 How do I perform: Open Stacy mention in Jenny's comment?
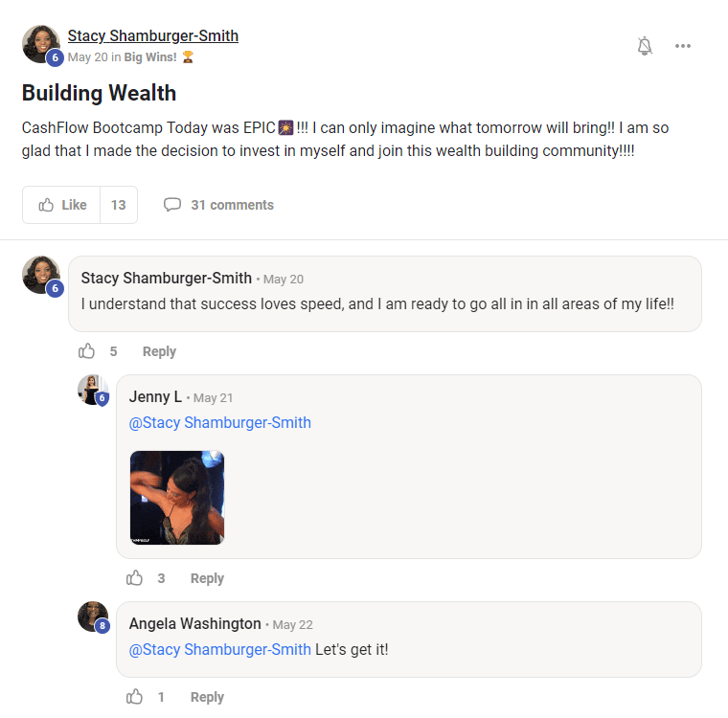click(220, 423)
